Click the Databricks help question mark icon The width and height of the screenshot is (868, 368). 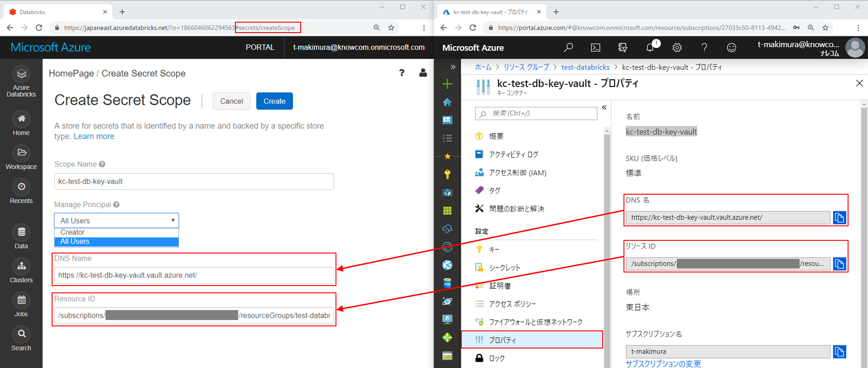click(402, 73)
